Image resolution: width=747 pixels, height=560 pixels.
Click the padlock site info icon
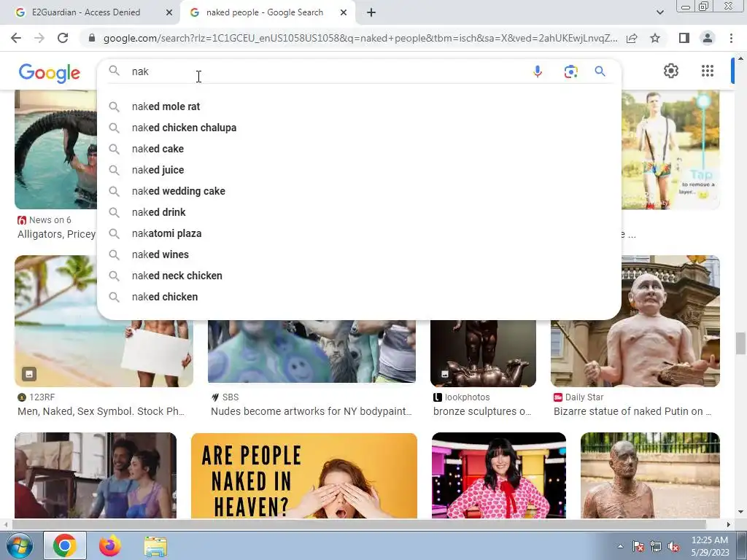click(x=92, y=38)
